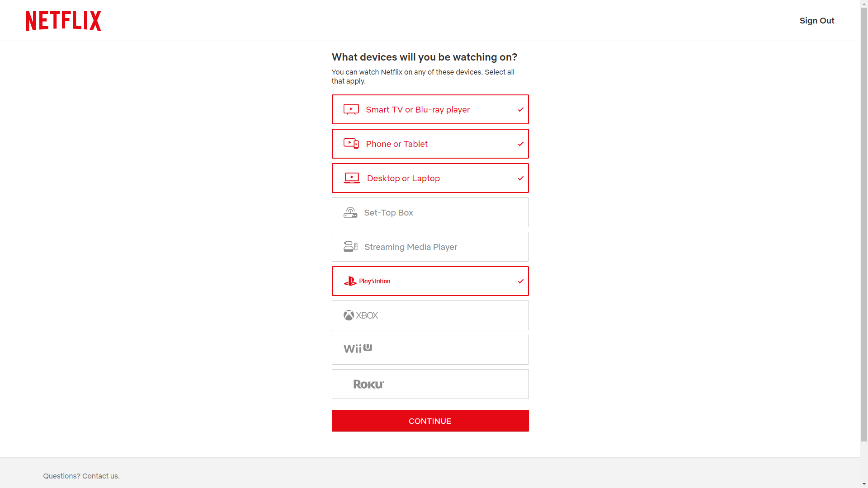Deselect the PlayStation checkmark
The width and height of the screenshot is (868, 488).
point(521,281)
